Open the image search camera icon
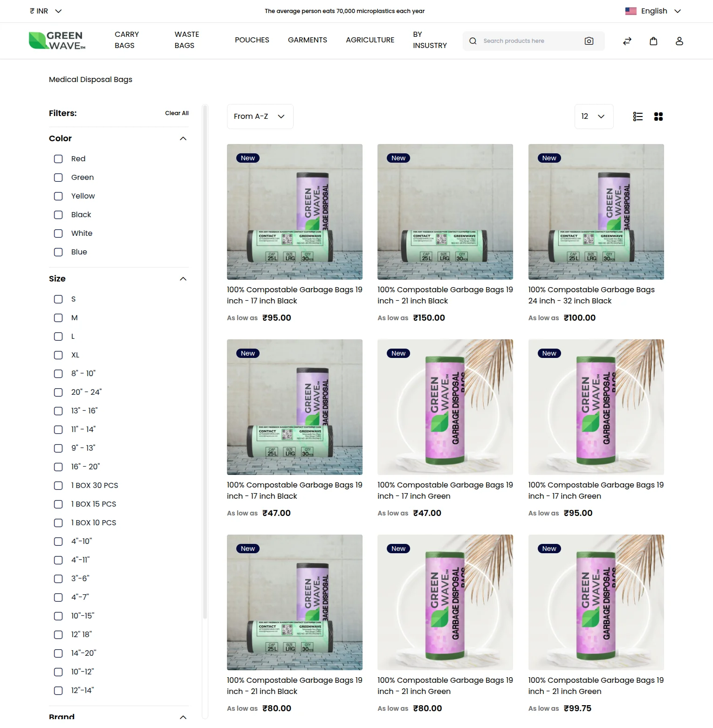713x728 pixels. [x=589, y=41]
